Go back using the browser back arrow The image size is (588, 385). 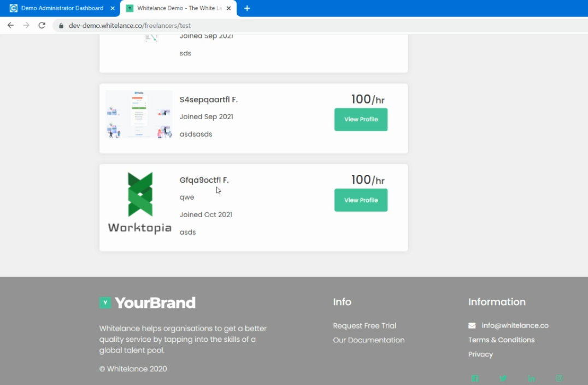(10, 26)
